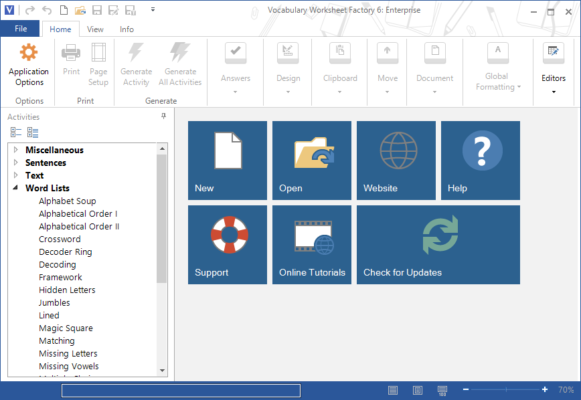Switch to the View ribbon tab

95,29
